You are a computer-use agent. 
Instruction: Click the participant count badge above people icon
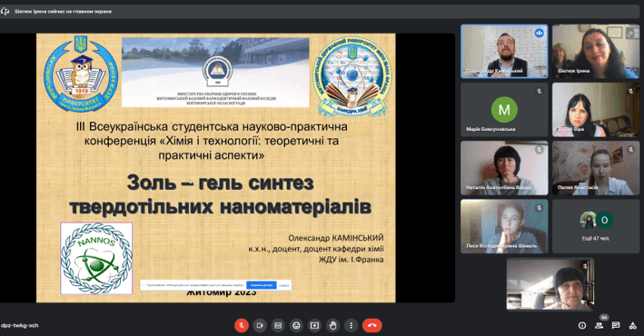pos(604,317)
